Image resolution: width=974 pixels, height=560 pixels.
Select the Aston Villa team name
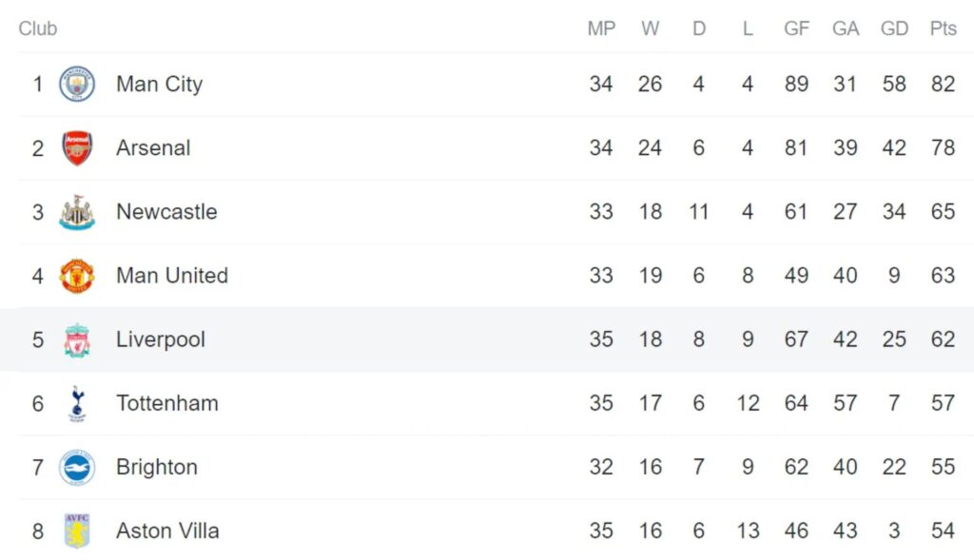(167, 531)
